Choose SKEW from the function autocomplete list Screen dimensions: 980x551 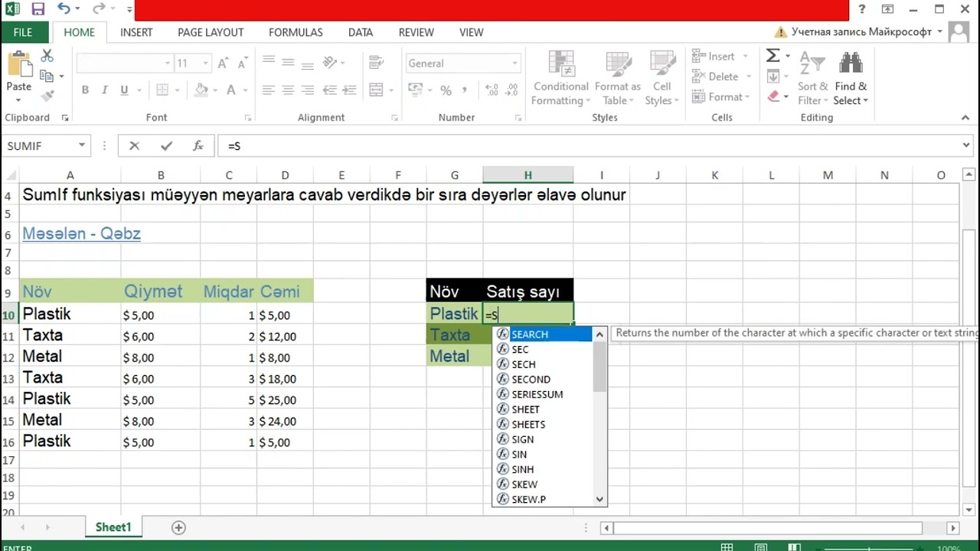click(542, 484)
